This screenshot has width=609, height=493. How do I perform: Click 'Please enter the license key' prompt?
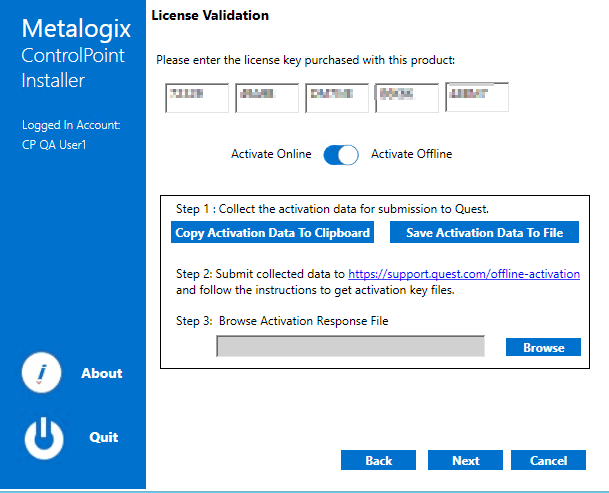[x=305, y=60]
